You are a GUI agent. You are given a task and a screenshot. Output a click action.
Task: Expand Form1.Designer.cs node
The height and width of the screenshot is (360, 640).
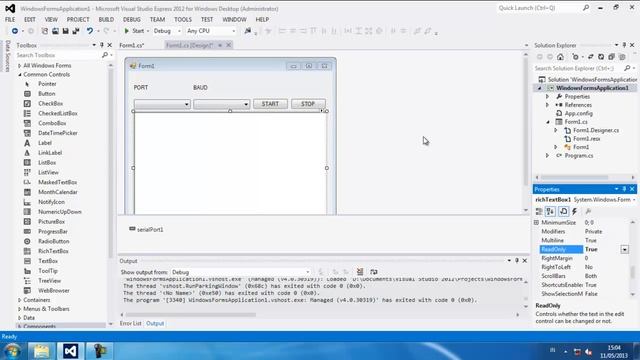point(556,130)
